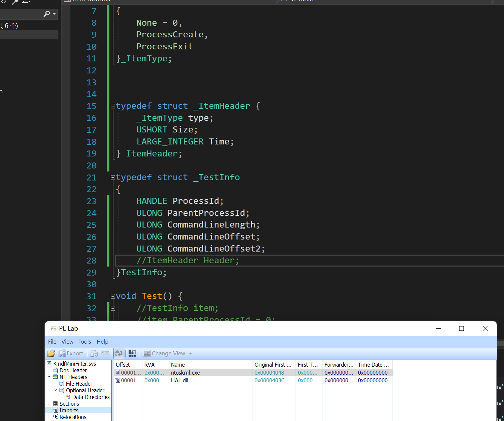This screenshot has height=421, width=504.
Task: Open the Help menu in PE Lab
Action: (x=102, y=342)
